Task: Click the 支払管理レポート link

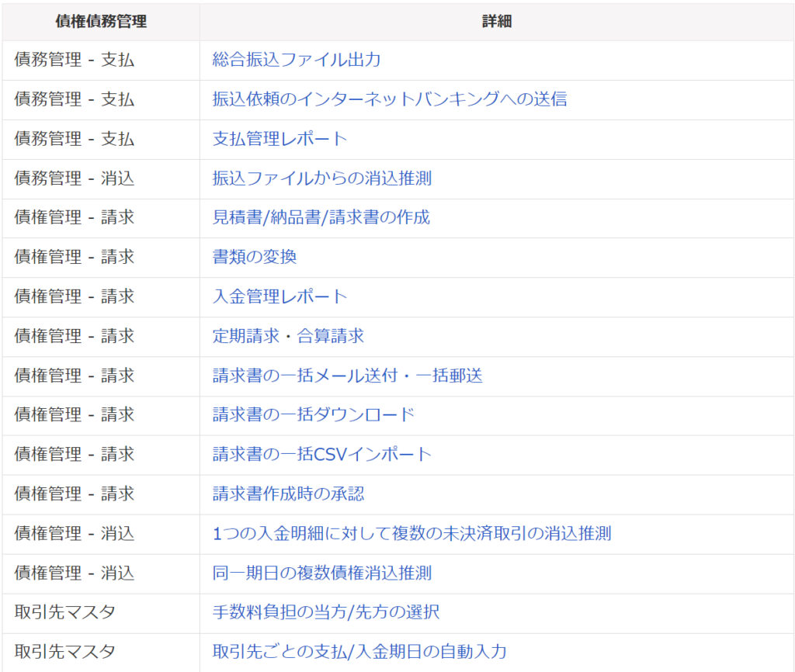Action: [x=279, y=138]
